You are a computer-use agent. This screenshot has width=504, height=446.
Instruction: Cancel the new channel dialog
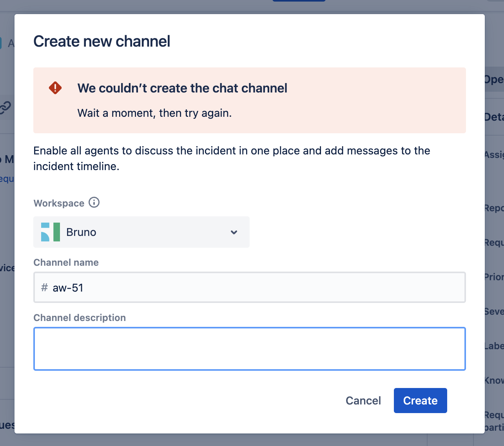(363, 401)
